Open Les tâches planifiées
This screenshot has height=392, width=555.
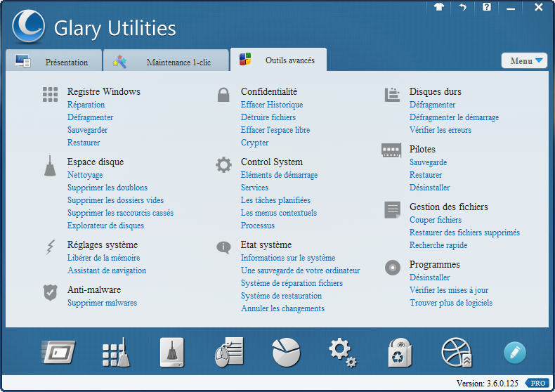(275, 200)
